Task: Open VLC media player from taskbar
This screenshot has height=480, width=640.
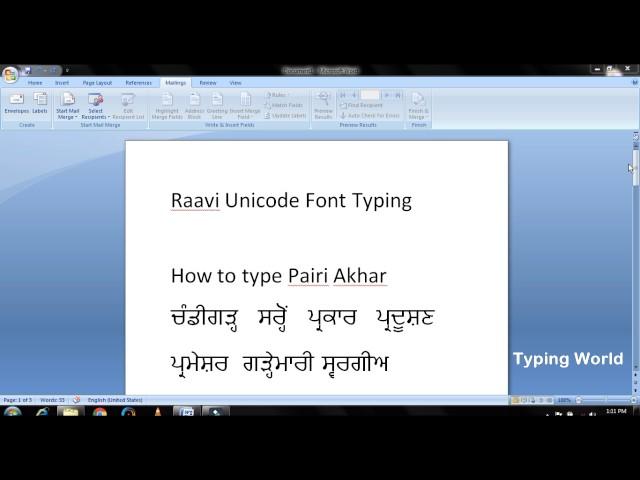Action: pyautogui.click(x=158, y=411)
